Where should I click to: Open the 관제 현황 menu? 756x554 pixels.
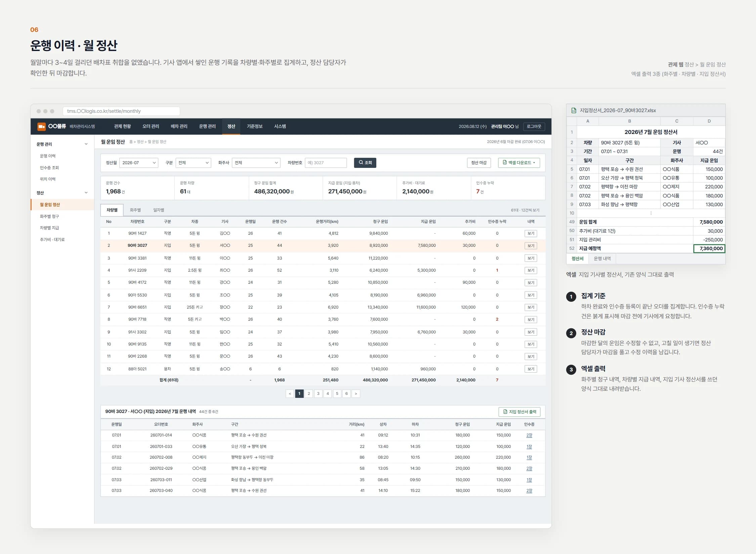click(x=122, y=126)
